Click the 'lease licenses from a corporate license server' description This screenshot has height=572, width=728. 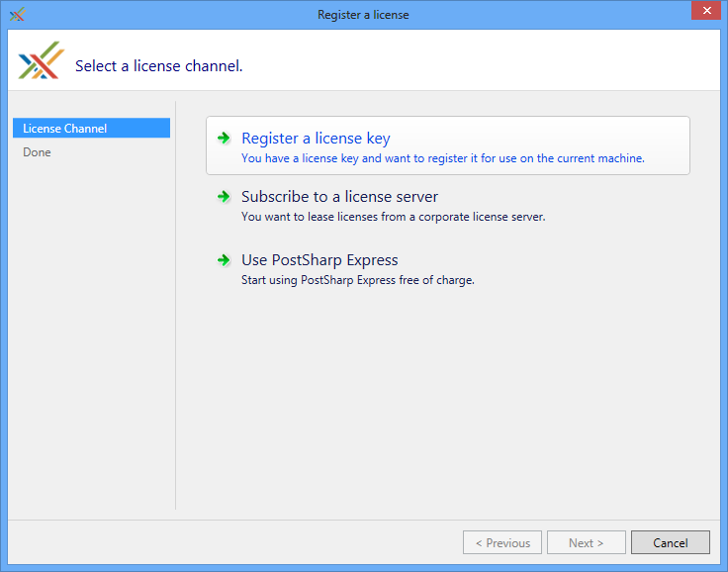pyautogui.click(x=393, y=217)
